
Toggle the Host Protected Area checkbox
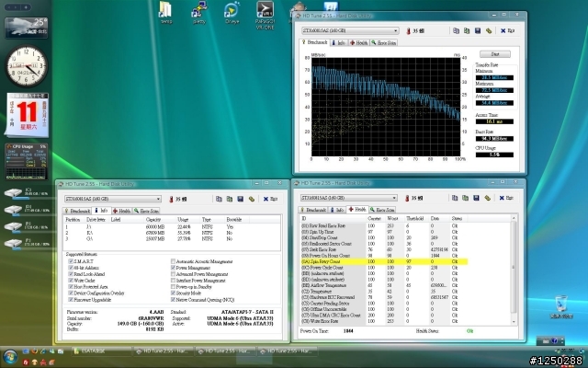71,287
